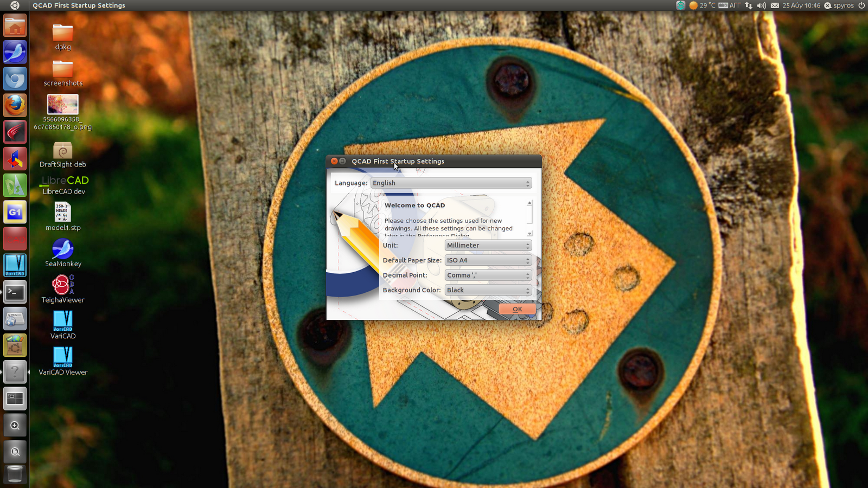Launch Firefox from the launcher
Viewport: 868px width, 488px height.
pos(15,105)
